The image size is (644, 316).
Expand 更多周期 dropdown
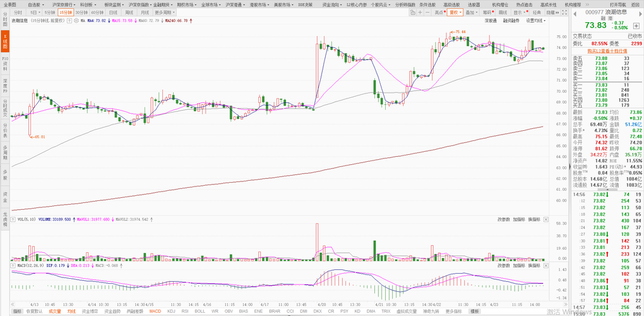[165, 13]
